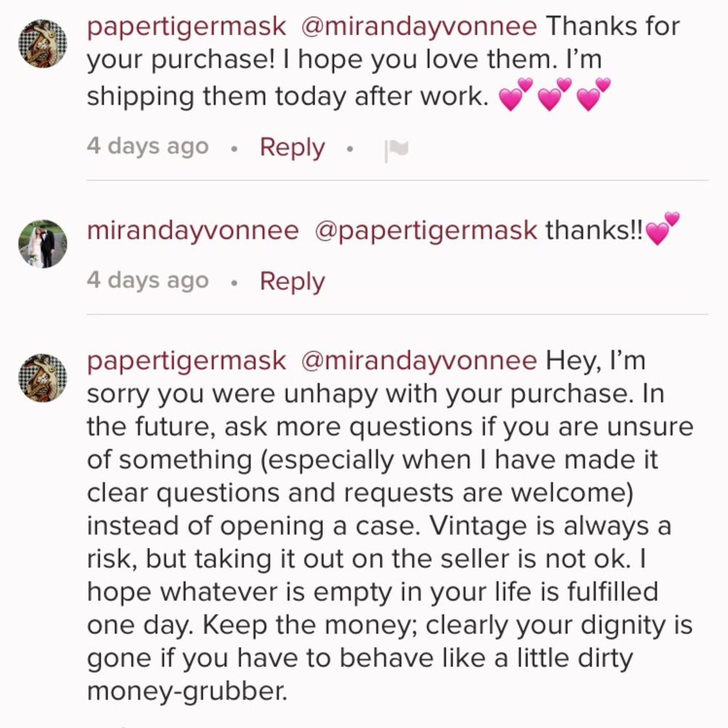Open papertigermask username in third comment

[186, 361]
